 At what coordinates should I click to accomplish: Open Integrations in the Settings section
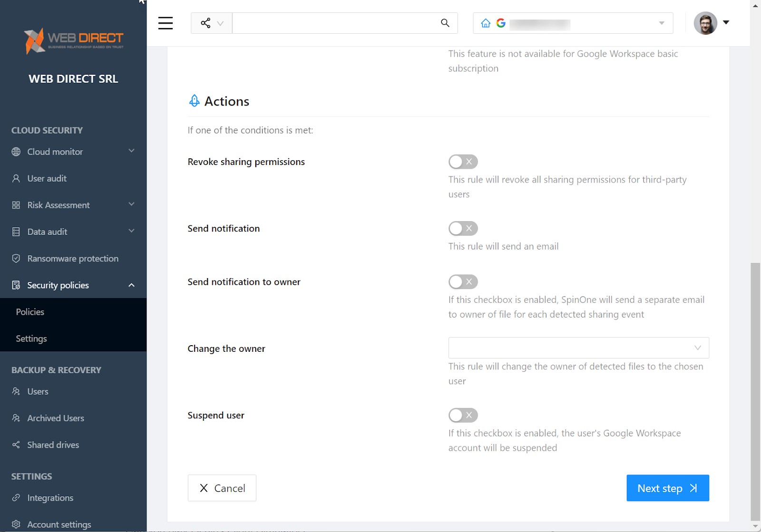point(50,498)
